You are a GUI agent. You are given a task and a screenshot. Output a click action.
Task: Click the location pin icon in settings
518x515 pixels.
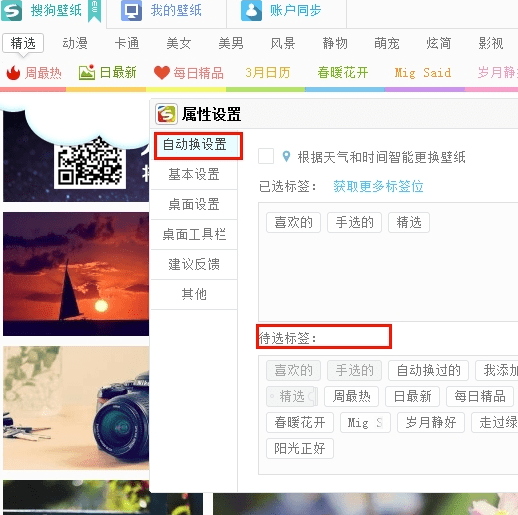coord(286,156)
